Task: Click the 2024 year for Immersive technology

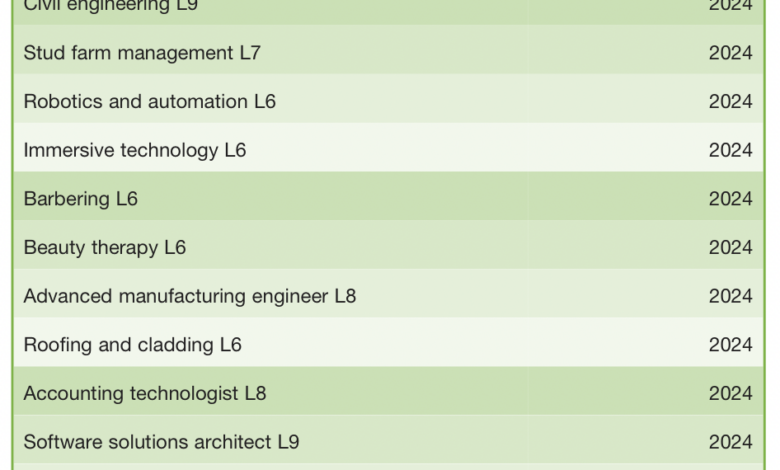Action: tap(730, 150)
